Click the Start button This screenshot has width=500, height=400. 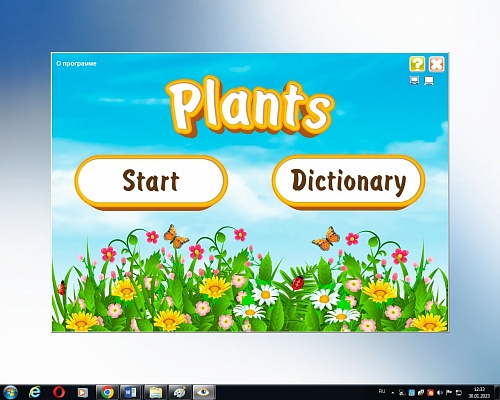(151, 182)
